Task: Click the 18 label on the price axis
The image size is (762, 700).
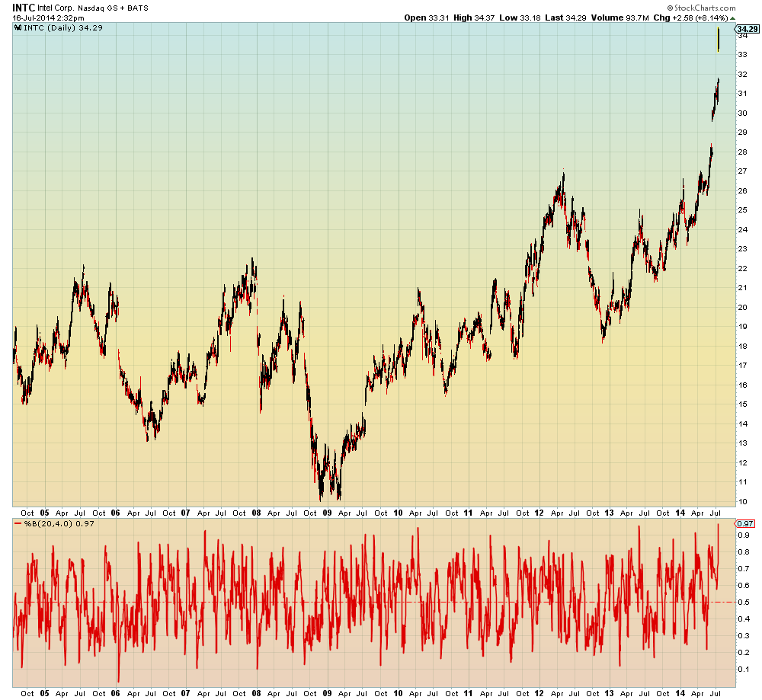Action: tap(742, 346)
